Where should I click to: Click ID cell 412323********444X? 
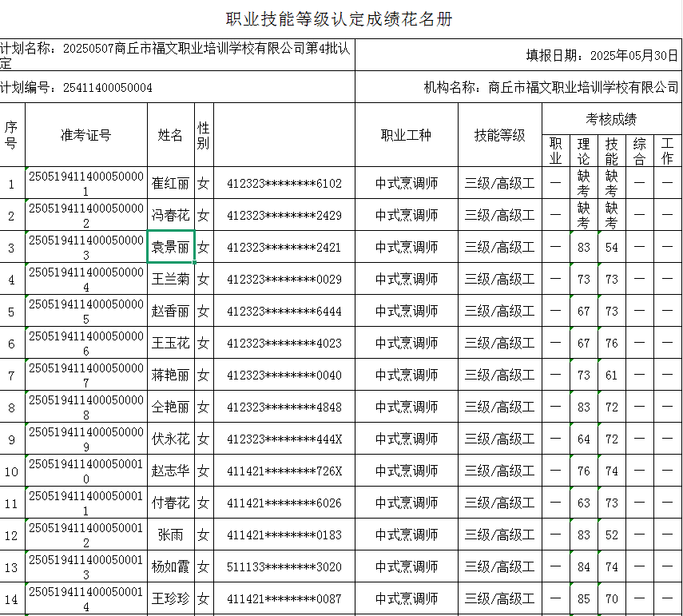[x=284, y=439]
